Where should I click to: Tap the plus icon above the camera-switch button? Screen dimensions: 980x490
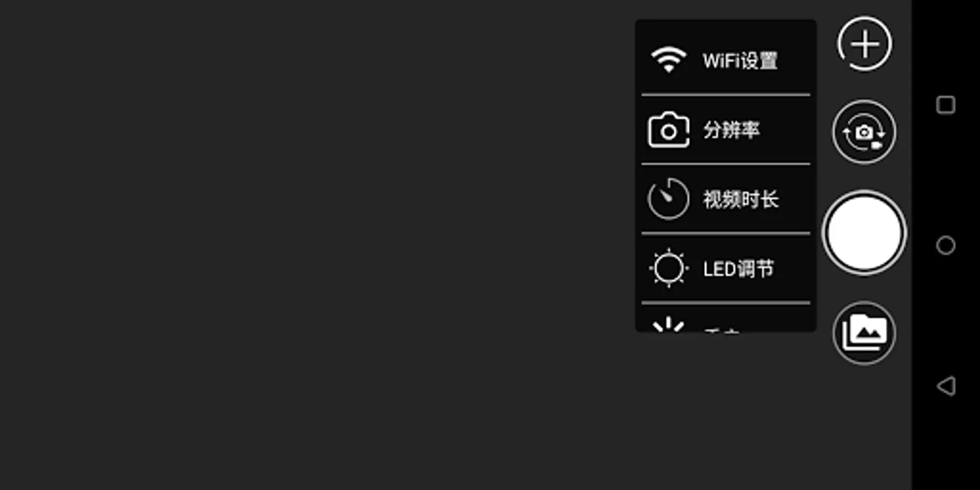865,44
